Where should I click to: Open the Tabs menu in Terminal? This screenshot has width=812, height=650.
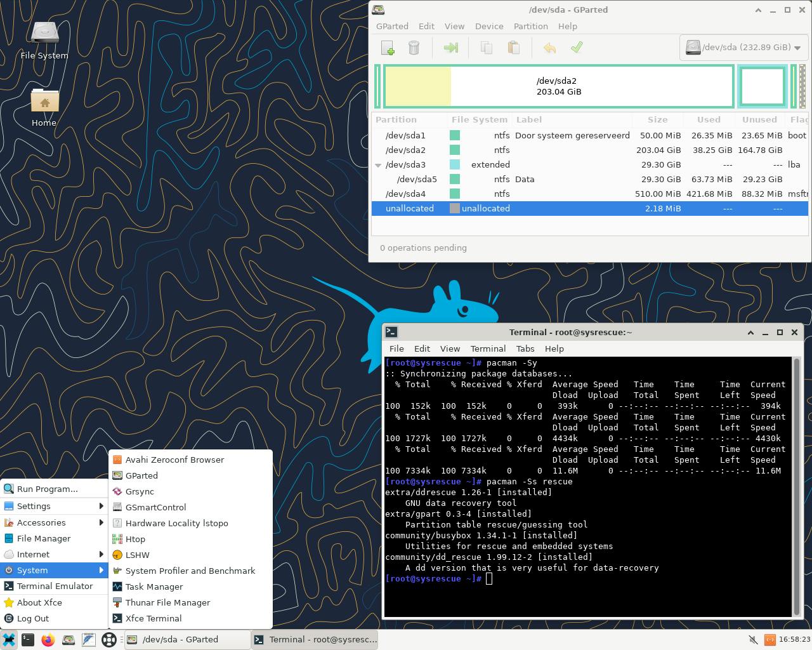point(525,348)
